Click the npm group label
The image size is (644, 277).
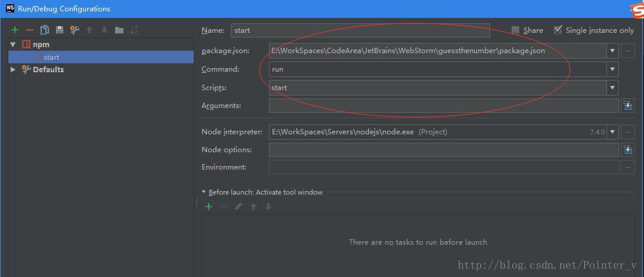click(x=41, y=44)
